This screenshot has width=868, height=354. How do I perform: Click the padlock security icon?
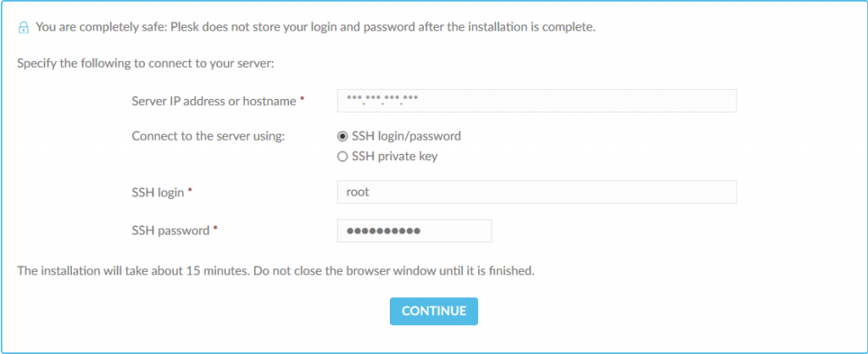point(23,27)
